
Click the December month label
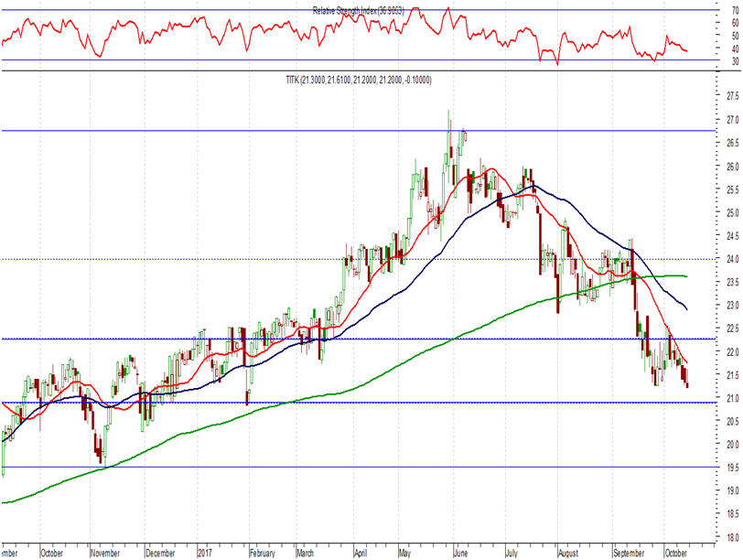[x=160, y=553]
